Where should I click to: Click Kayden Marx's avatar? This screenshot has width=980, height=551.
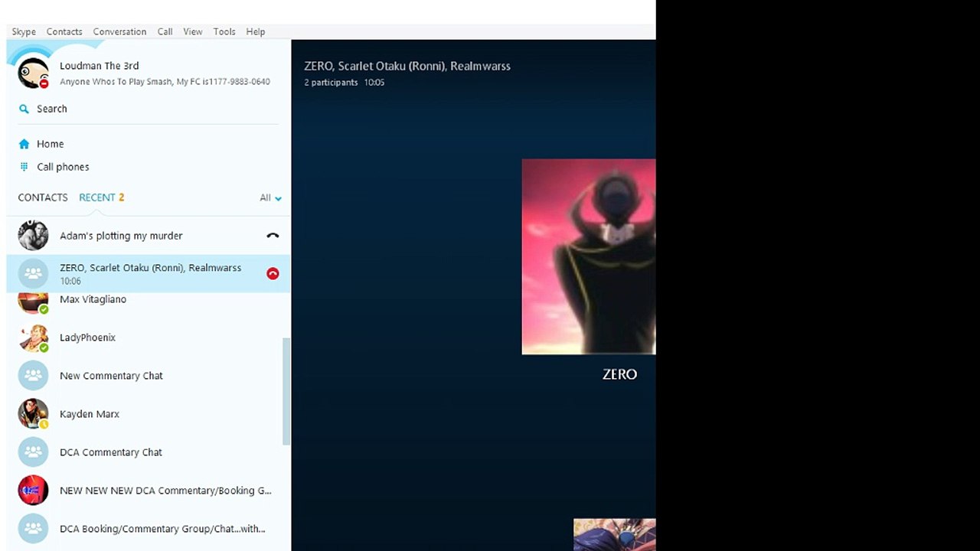33,414
